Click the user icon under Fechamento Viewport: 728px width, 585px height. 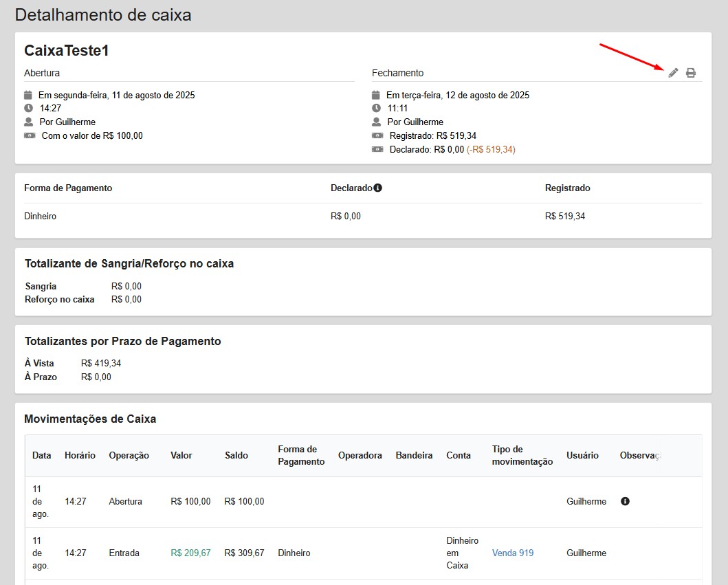(376, 122)
